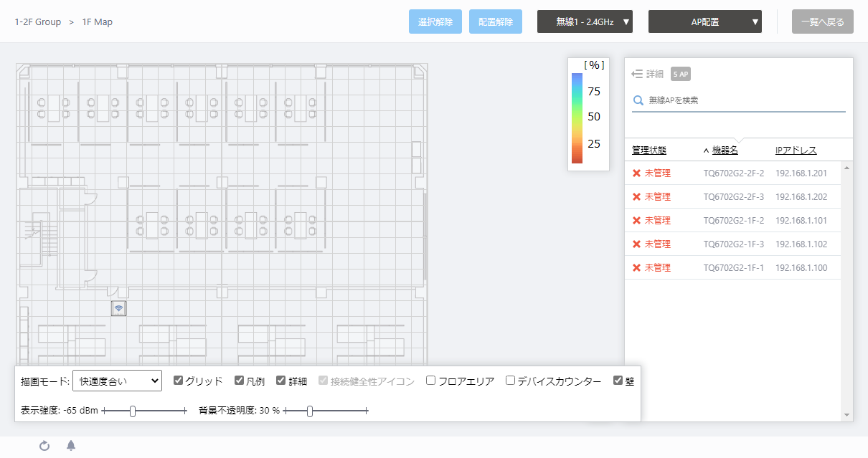Click red X icon for TQ6702G2-1F-1

pyautogui.click(x=636, y=267)
